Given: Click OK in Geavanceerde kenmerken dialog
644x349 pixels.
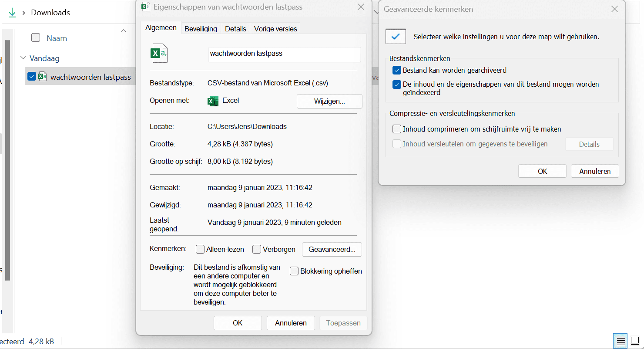Looking at the screenshot, I should 542,171.
